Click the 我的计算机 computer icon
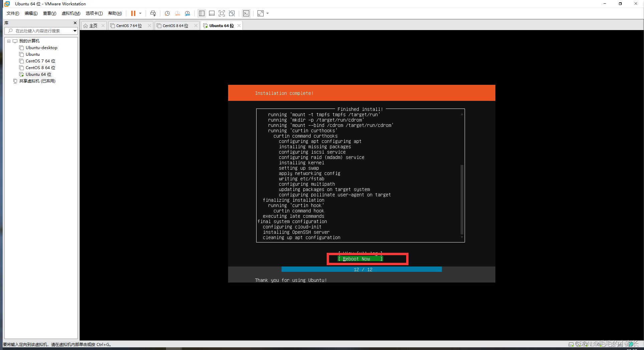The width and height of the screenshot is (644, 350). pos(15,41)
